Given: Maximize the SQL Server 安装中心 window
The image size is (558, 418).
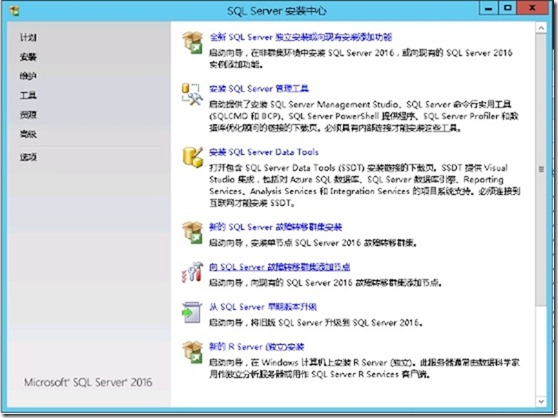Looking at the screenshot, I should tap(507, 8).
